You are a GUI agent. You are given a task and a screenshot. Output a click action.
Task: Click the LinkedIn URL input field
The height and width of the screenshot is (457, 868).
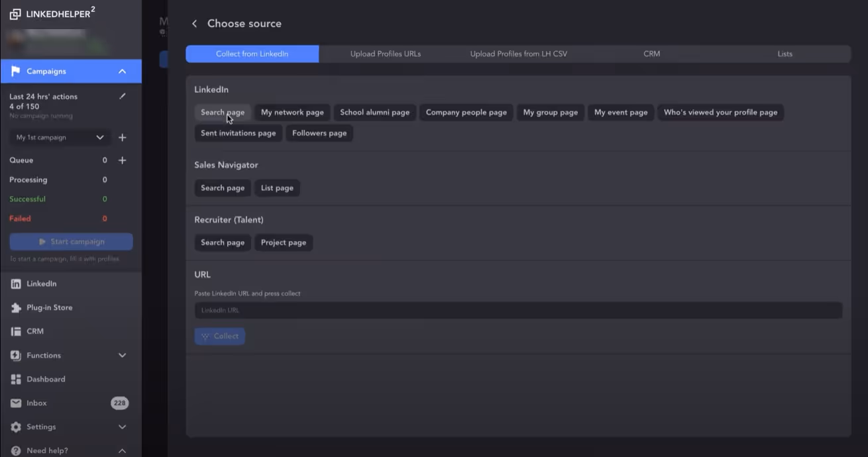click(x=517, y=310)
